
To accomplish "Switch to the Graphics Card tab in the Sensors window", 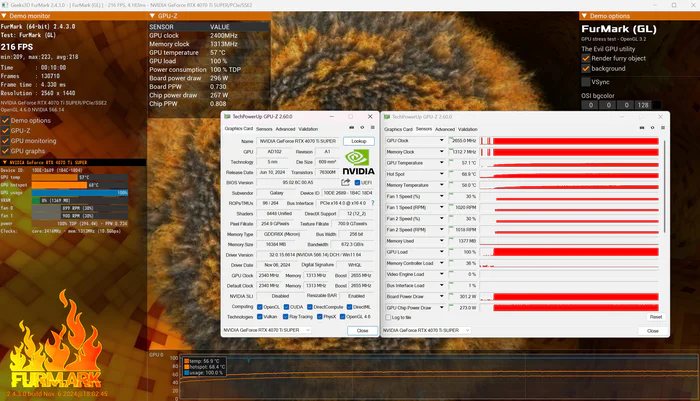I will tap(398, 129).
